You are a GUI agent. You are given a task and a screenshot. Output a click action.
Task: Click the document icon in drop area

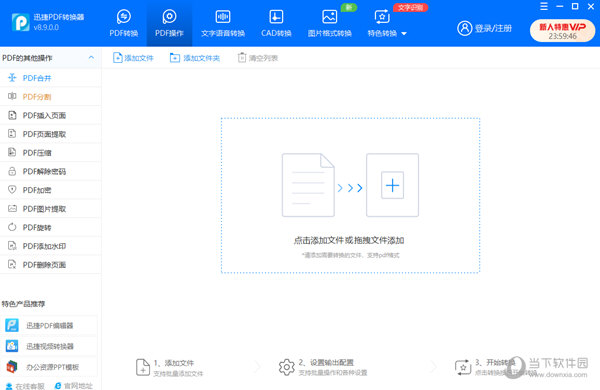(308, 185)
